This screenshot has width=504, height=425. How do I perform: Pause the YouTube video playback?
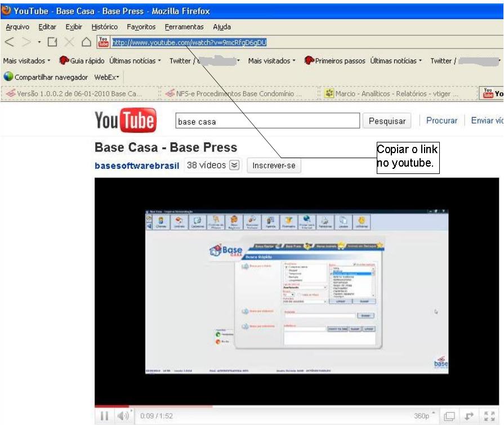(x=104, y=417)
